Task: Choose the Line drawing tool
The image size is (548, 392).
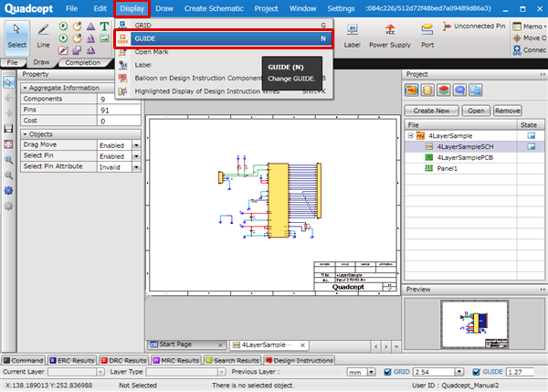Action: (43, 37)
